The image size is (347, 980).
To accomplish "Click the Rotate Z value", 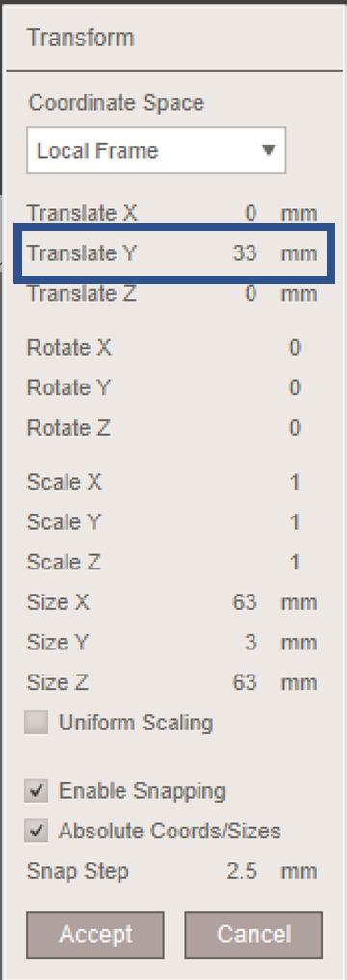I will click(x=295, y=428).
